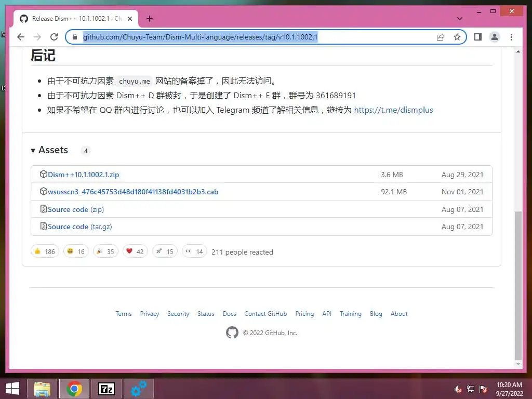The height and width of the screenshot is (399, 532).
Task: Toggle the smiley reaction (16)
Action: [x=76, y=251]
